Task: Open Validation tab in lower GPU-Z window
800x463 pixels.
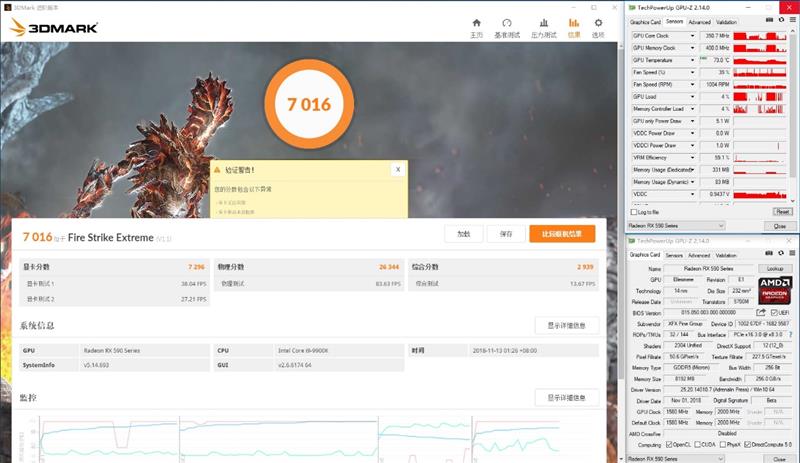Action: pos(726,255)
